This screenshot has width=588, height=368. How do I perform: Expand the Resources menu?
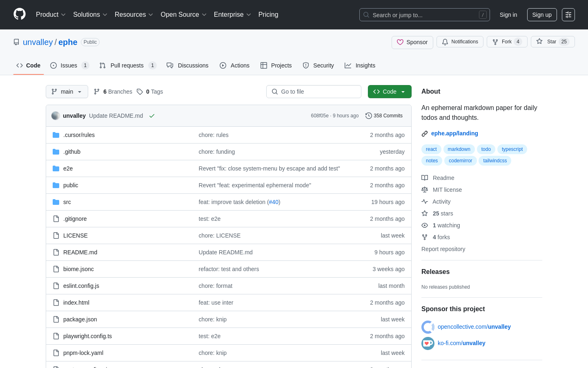click(134, 15)
